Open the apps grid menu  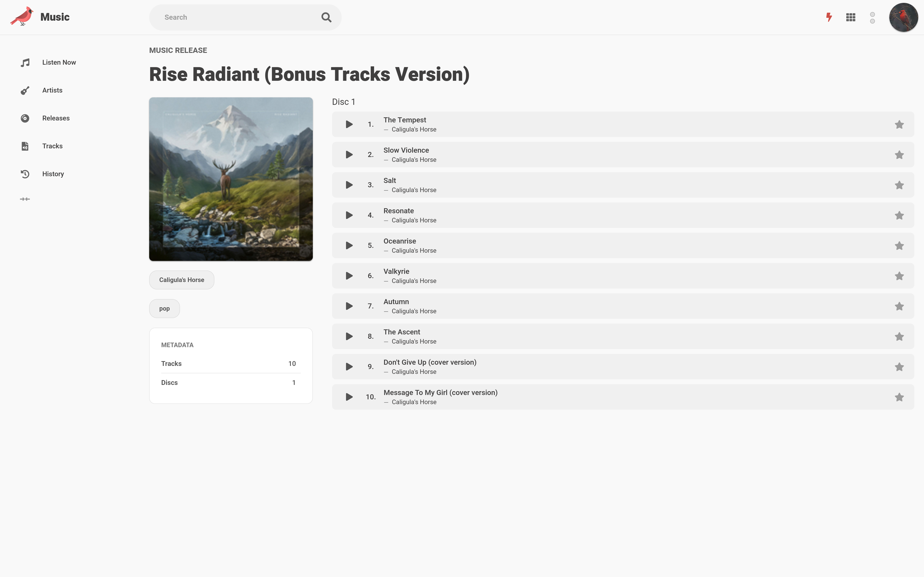coord(851,17)
